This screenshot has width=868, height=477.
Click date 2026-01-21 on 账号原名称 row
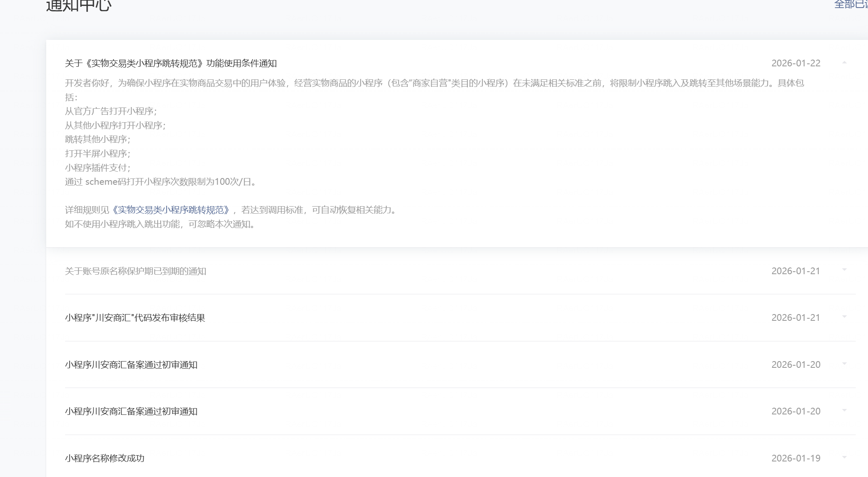click(795, 271)
